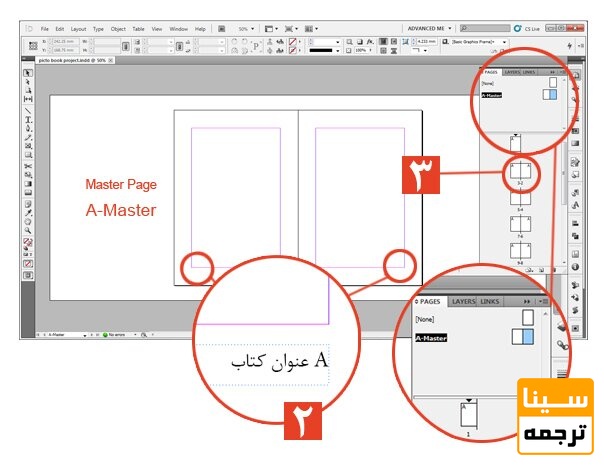This screenshot has width=604, height=465.
Task: Select the Pencil tool
Action: click(28, 137)
